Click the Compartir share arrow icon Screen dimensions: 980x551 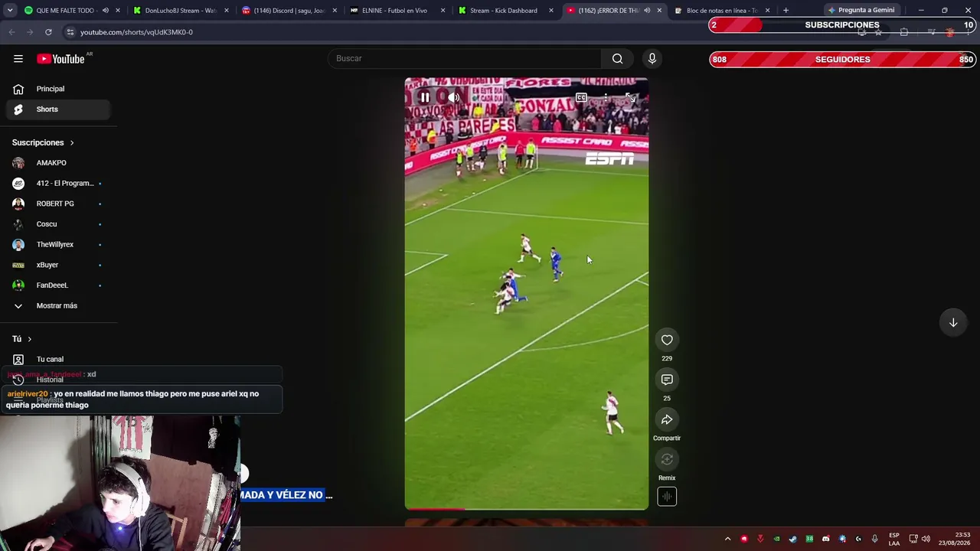pyautogui.click(x=667, y=419)
